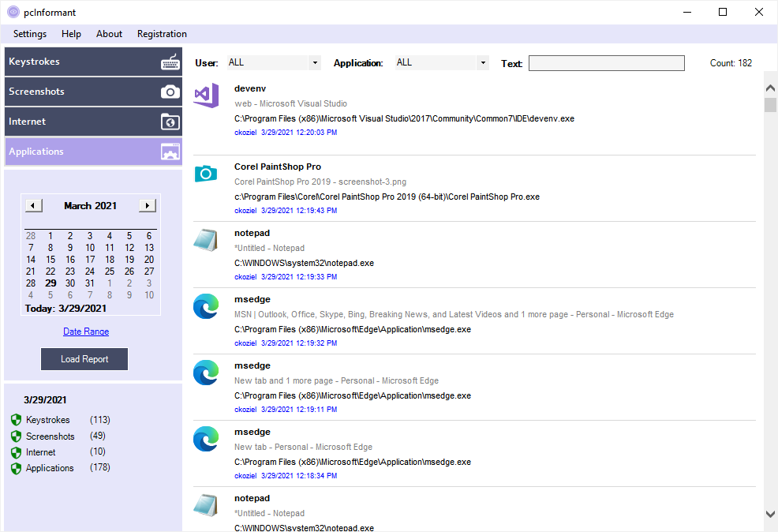The width and height of the screenshot is (778, 532).
Task: Click the shield icon next to Screenshots count
Action: click(x=16, y=436)
